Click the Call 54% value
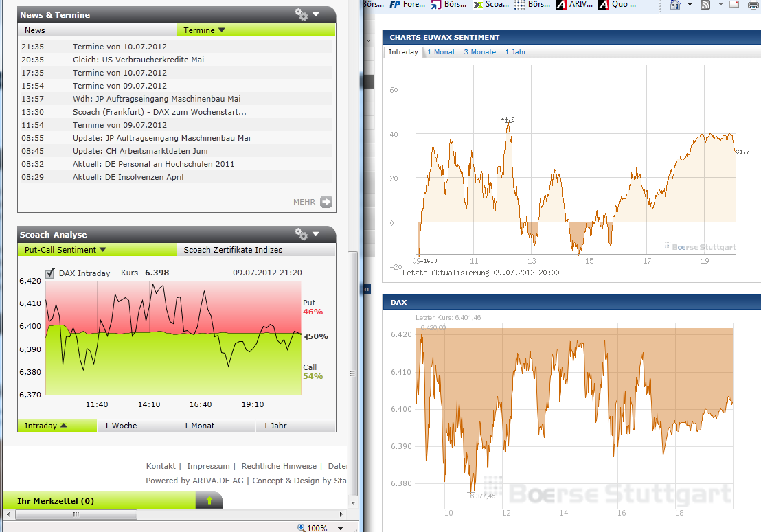 313,376
